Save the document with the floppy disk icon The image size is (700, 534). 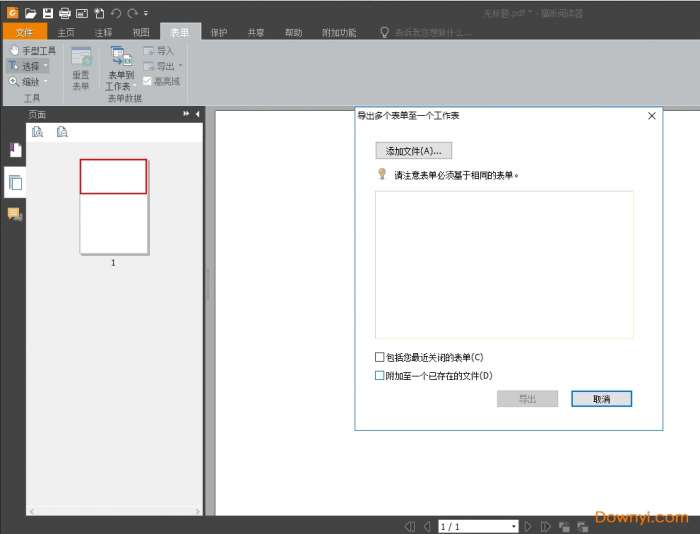click(48, 13)
